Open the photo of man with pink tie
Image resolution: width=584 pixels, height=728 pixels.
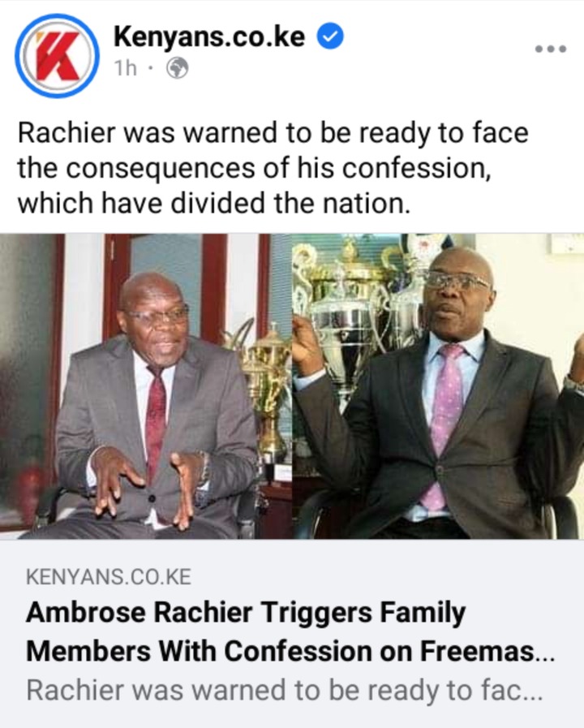point(438,386)
